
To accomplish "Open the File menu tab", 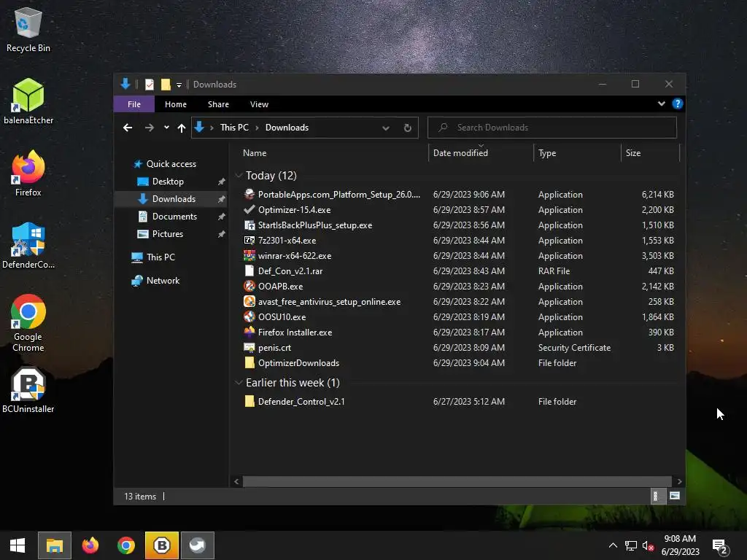I will coord(134,104).
